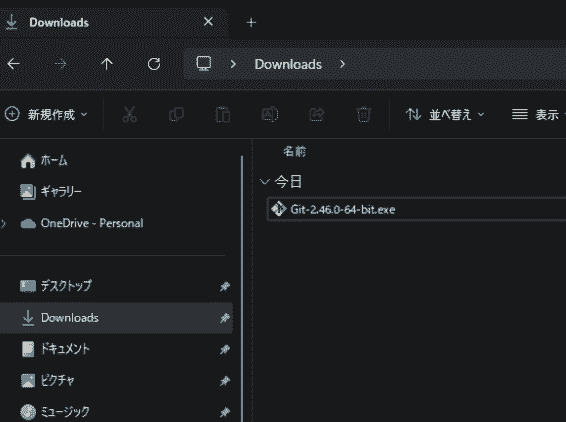Select the Downloads tab
Image resolution: width=566 pixels, height=422 pixels.
[108, 22]
